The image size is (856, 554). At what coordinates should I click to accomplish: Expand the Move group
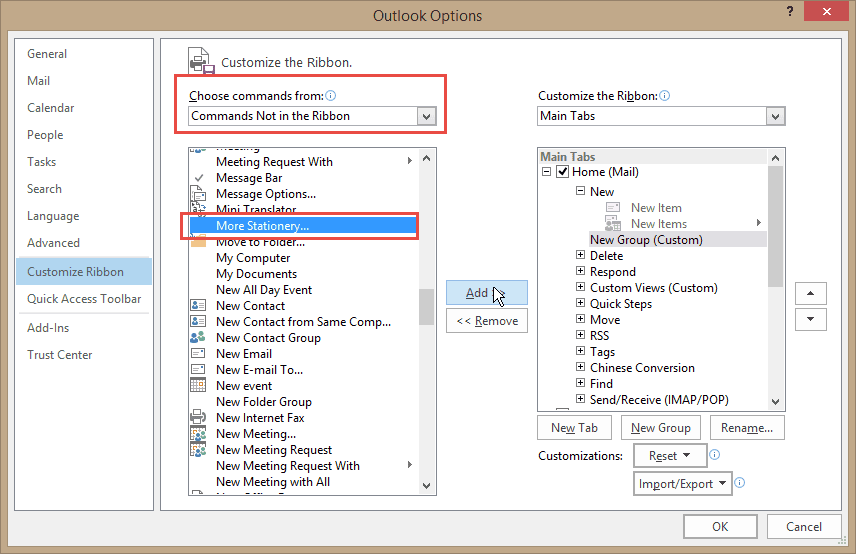point(580,319)
